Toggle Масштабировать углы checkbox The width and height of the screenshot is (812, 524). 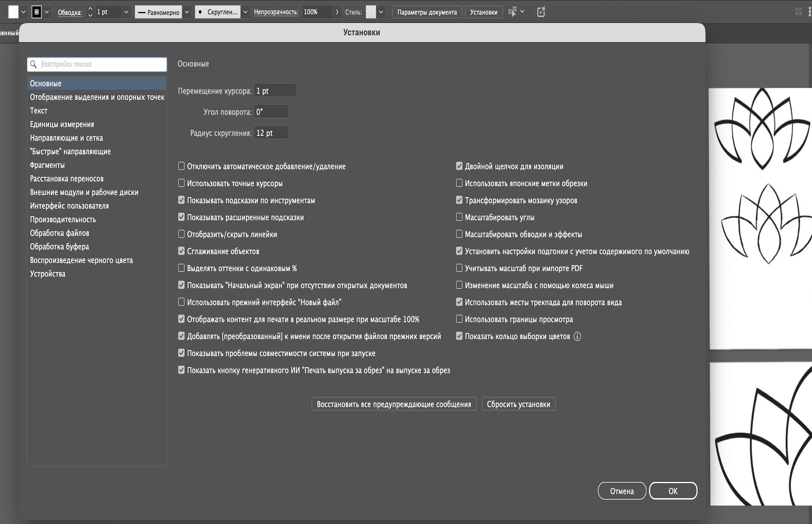459,217
